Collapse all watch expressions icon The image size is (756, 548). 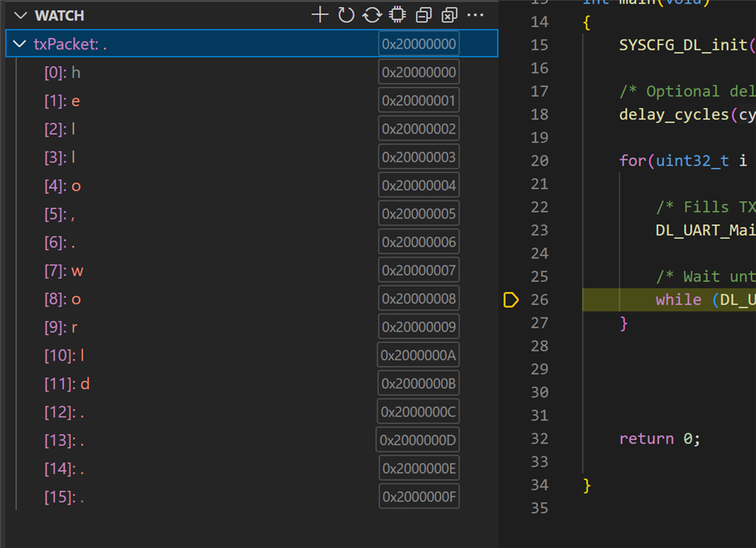click(x=424, y=15)
